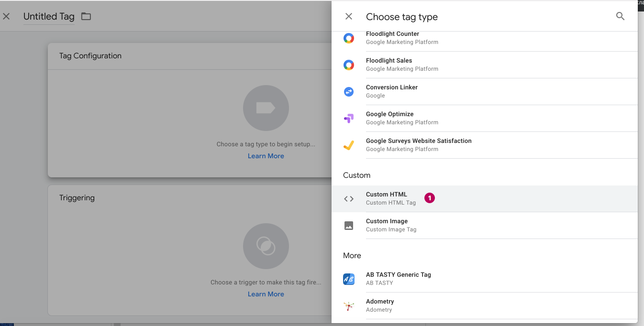The image size is (644, 326).
Task: Click the AB TASTY logo icon
Action: point(349,279)
